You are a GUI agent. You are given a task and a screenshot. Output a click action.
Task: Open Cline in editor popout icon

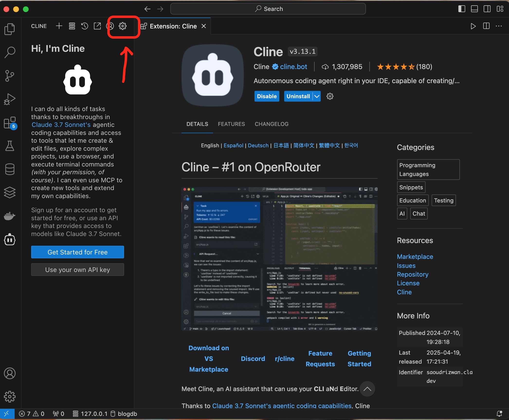pos(97,26)
